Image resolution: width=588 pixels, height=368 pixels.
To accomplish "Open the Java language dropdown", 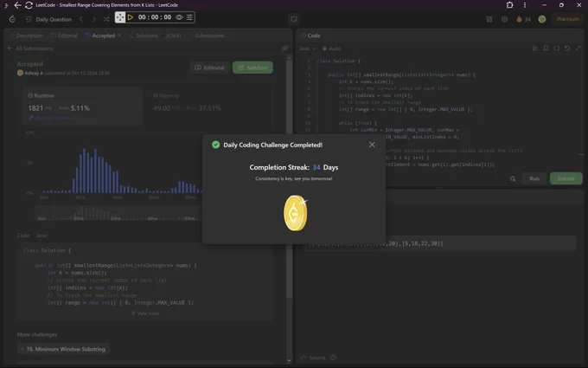I will pyautogui.click(x=308, y=48).
